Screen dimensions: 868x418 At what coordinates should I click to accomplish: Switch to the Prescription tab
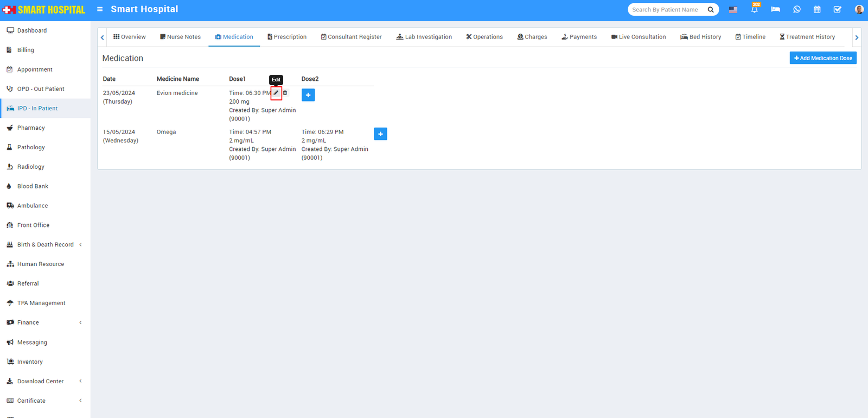(x=287, y=37)
